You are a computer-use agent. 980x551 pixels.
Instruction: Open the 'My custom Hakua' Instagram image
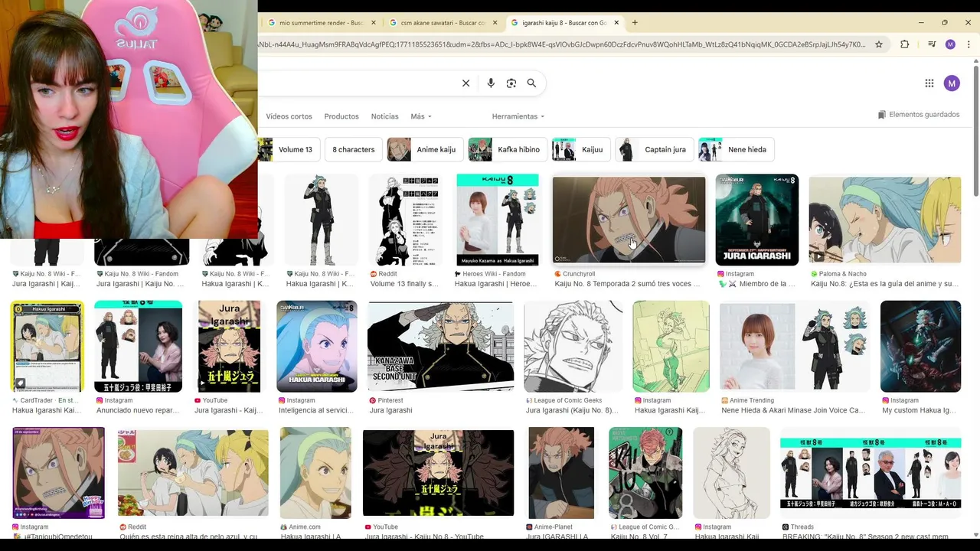point(920,347)
